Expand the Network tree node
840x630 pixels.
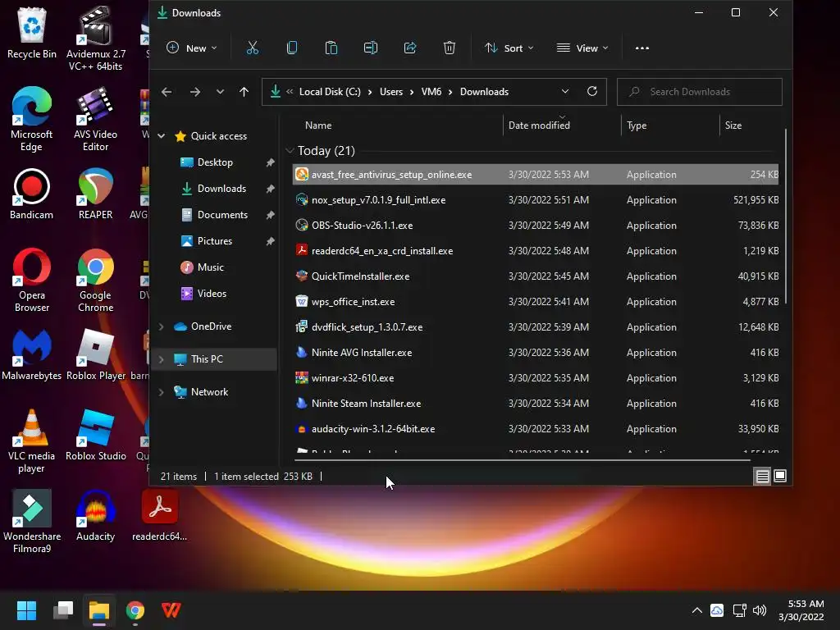click(162, 391)
